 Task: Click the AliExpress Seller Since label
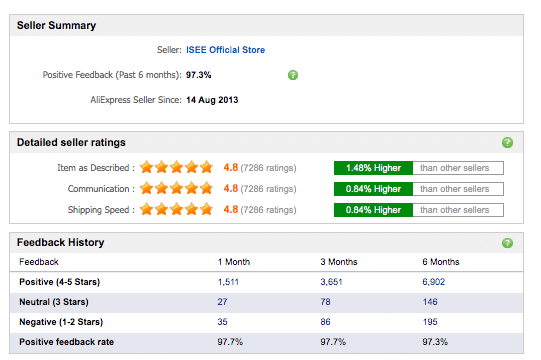coord(136,100)
